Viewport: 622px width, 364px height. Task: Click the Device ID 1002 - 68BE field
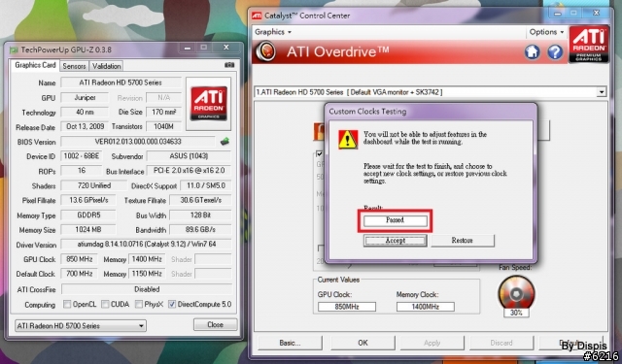pyautogui.click(x=82, y=156)
